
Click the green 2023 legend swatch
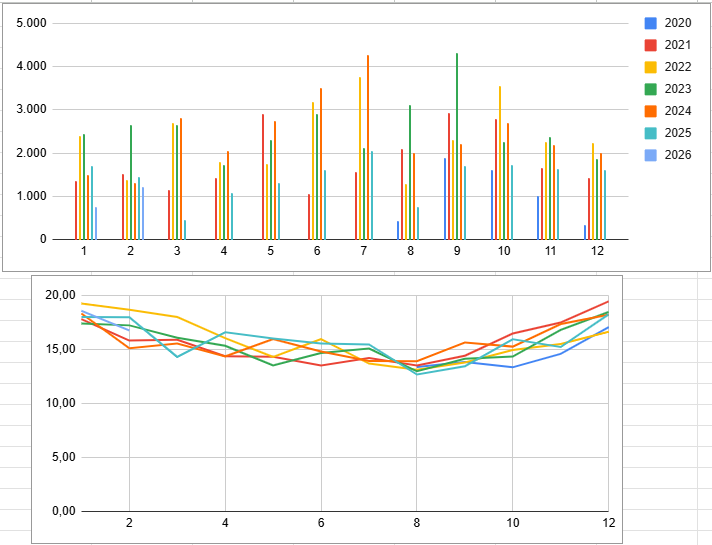pos(651,89)
